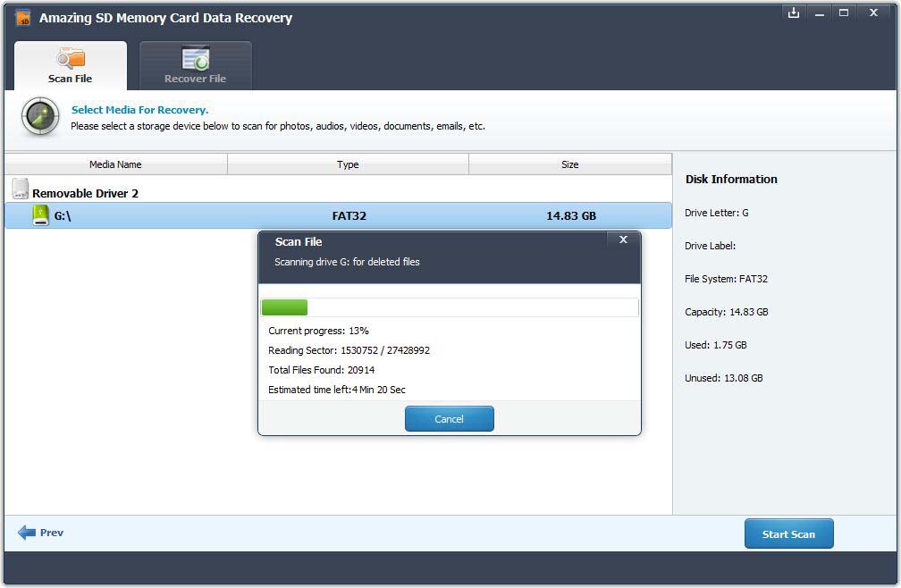
Task: Click the Recover File tab icon
Action: [x=196, y=58]
